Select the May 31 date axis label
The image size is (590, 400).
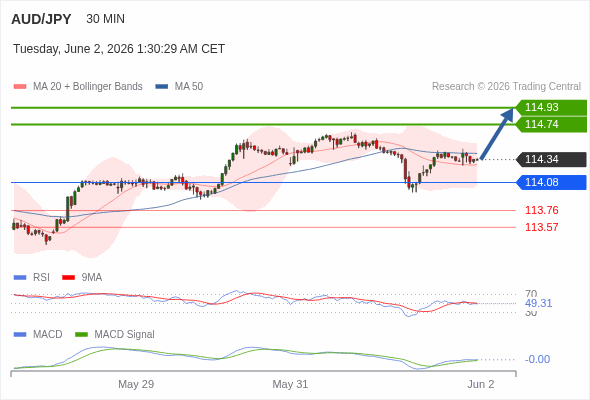(290, 384)
